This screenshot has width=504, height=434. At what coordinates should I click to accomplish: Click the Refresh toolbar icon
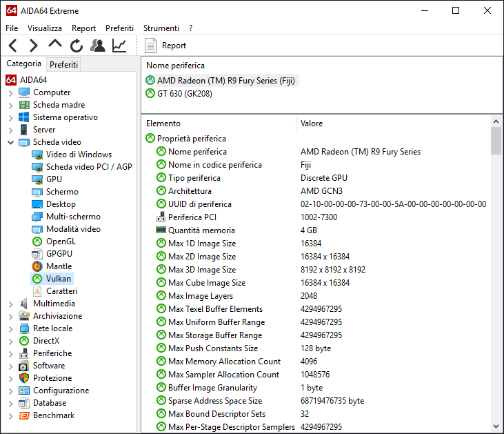pyautogui.click(x=76, y=46)
